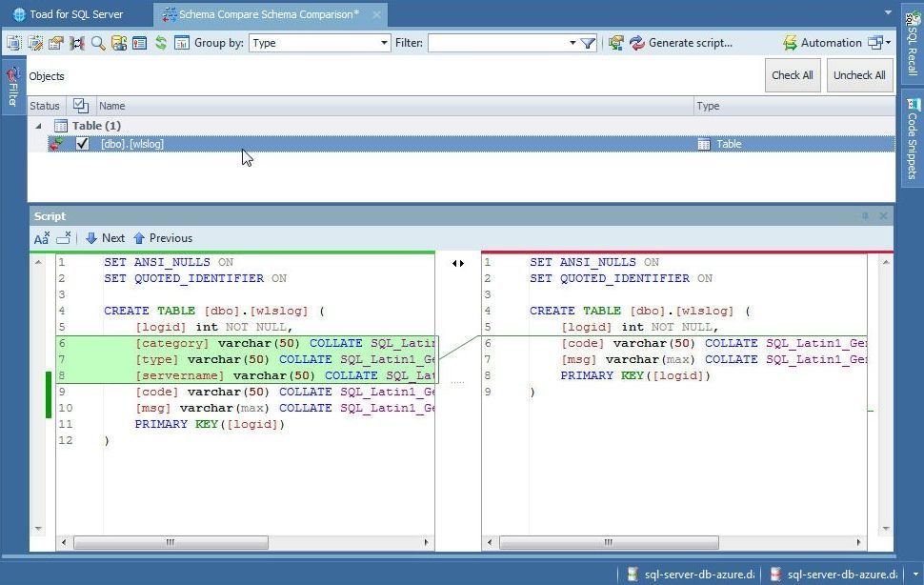Click the left script scroll-down arrow
924x585 pixels.
[x=38, y=529]
